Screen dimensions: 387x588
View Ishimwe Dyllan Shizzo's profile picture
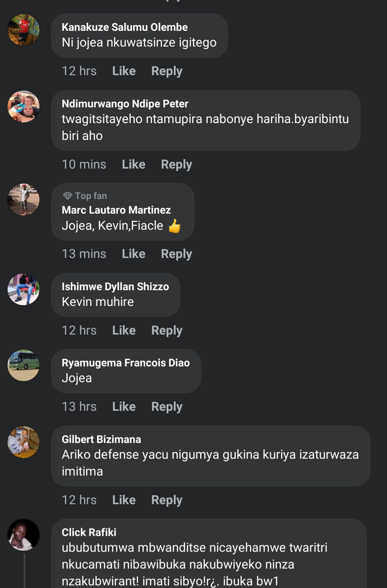click(x=24, y=289)
